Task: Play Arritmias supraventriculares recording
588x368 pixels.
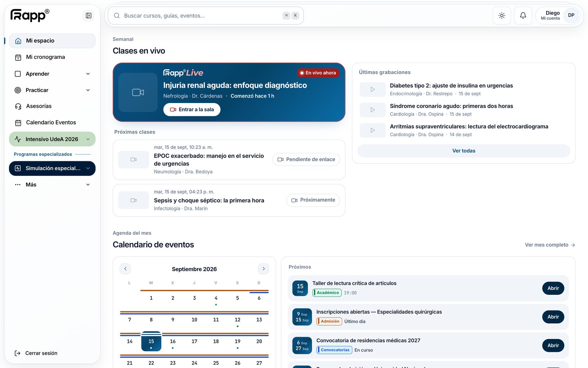Action: [x=373, y=130]
